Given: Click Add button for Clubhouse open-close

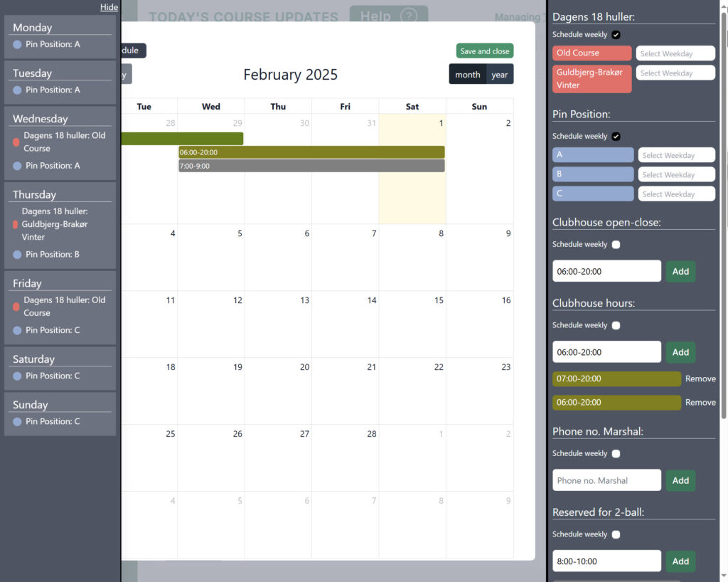Looking at the screenshot, I should pos(680,271).
